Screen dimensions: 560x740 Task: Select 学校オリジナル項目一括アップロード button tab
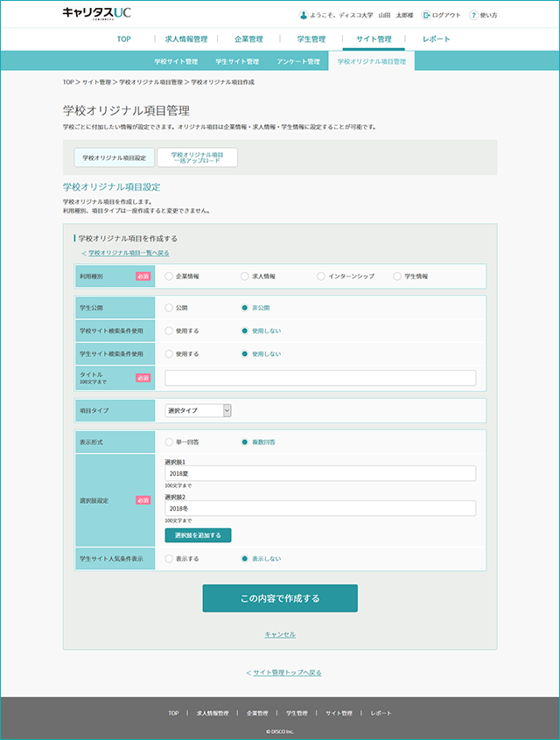pyautogui.click(x=198, y=157)
